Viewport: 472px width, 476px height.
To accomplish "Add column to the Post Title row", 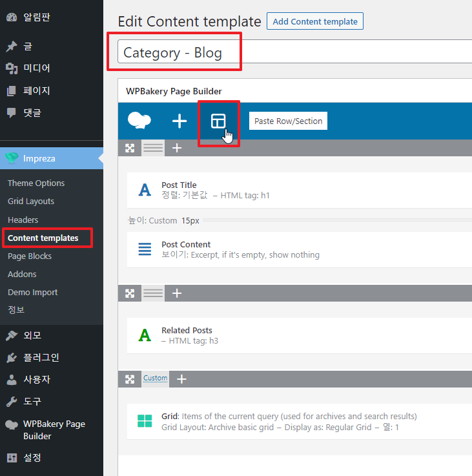I will [177, 148].
